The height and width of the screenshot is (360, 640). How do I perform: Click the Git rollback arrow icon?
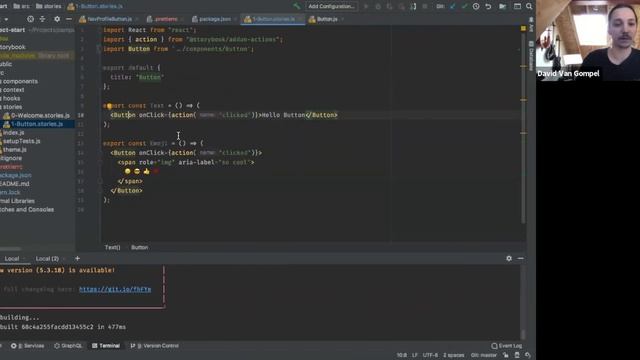488,7
